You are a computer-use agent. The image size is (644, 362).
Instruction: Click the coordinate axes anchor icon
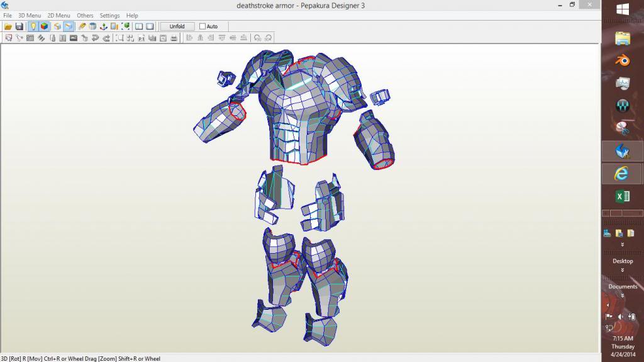pyautogui.click(x=104, y=26)
